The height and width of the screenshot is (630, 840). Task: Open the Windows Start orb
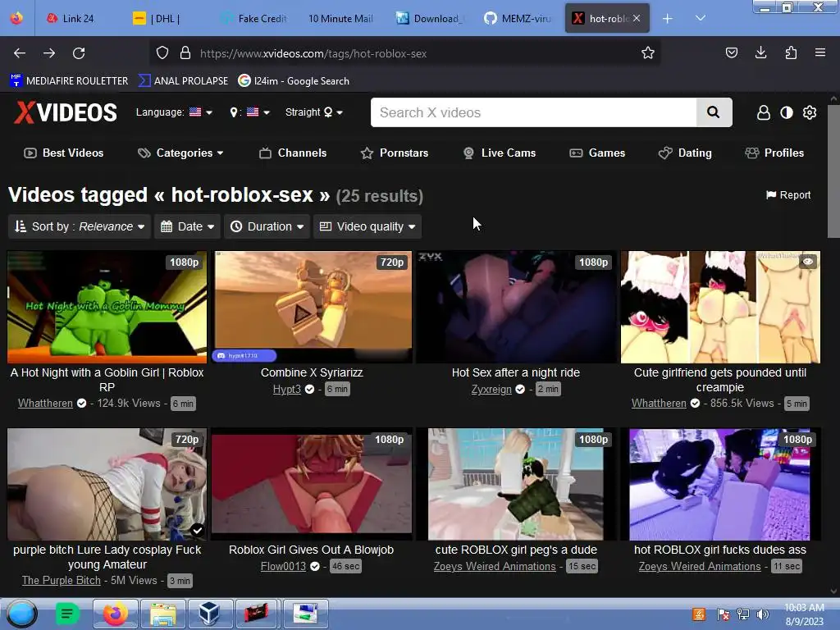click(21, 614)
